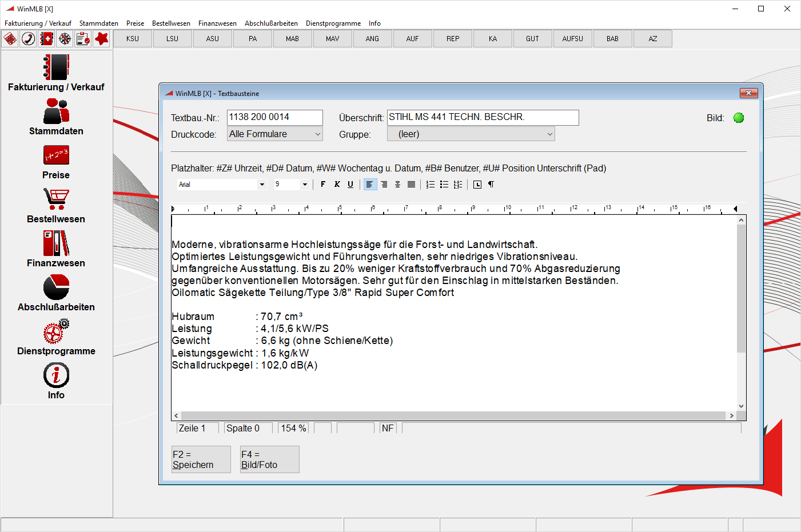Image resolution: width=801 pixels, height=532 pixels.
Task: Click the F4 = Bild/Foto button
Action: pyautogui.click(x=270, y=459)
